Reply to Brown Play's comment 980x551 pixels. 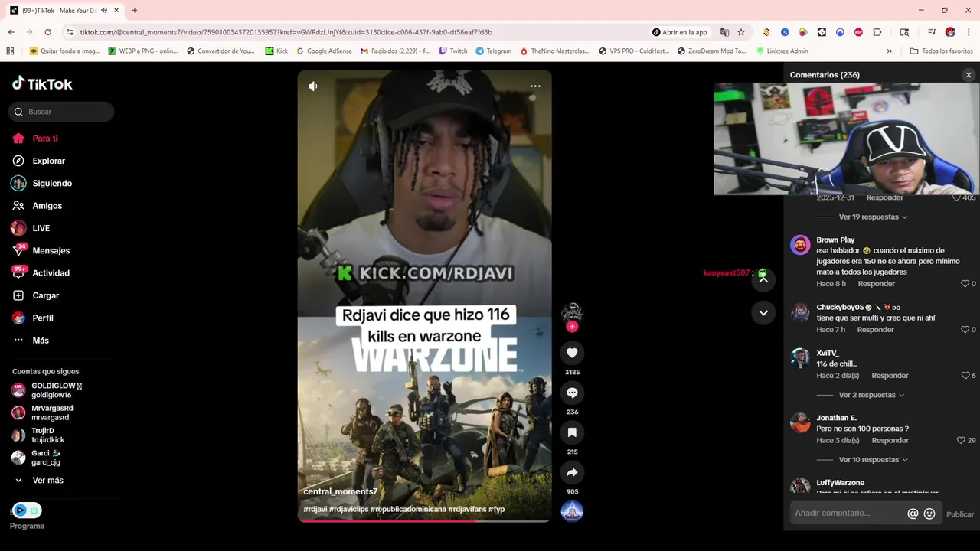pos(877,284)
